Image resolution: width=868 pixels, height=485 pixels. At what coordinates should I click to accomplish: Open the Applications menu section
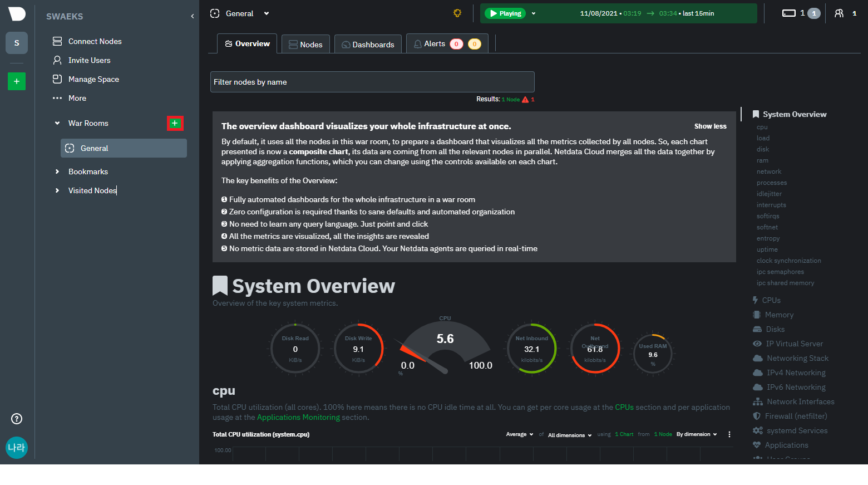780,445
